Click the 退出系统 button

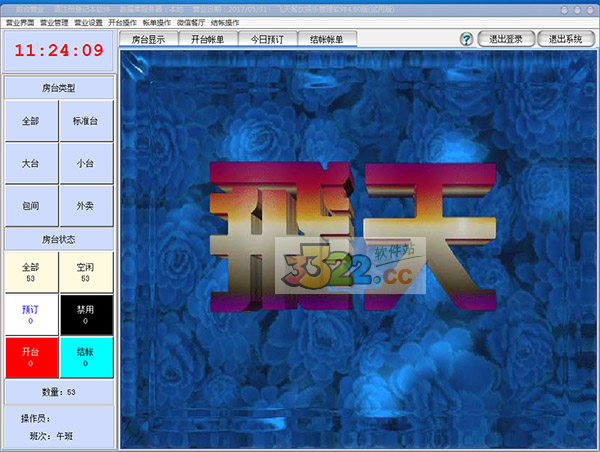[566, 39]
